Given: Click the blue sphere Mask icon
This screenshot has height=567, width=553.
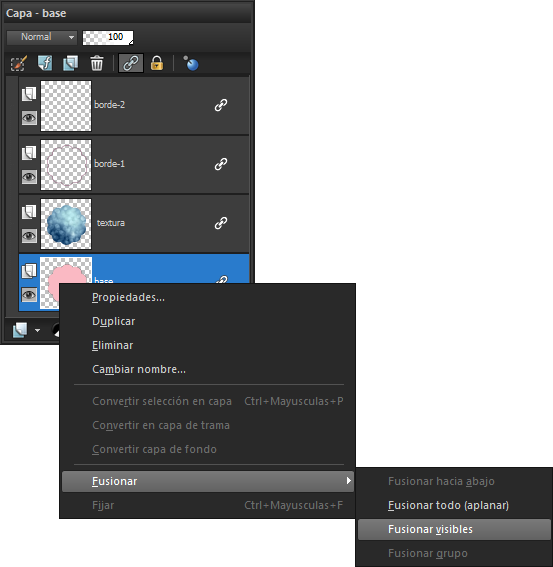Looking at the screenshot, I should [191, 64].
